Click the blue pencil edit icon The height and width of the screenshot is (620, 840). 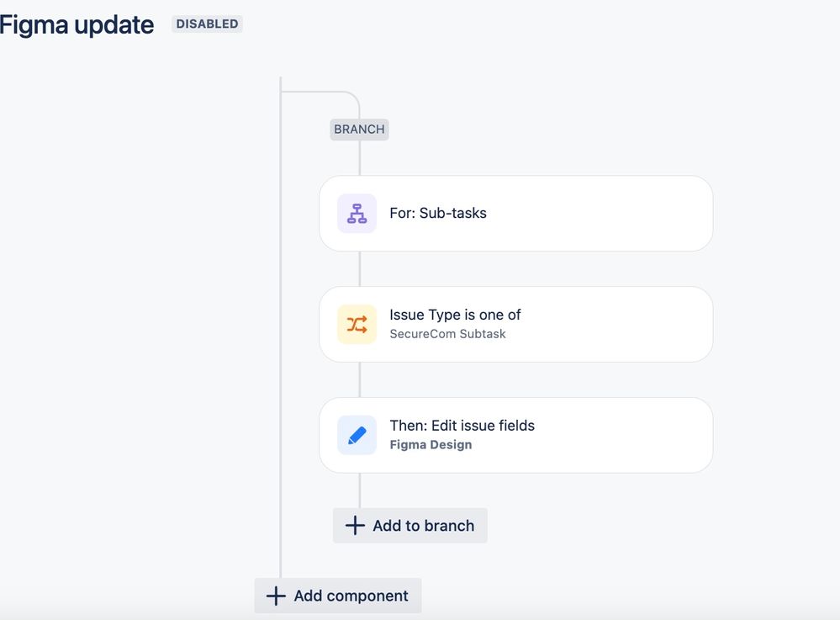click(x=357, y=435)
